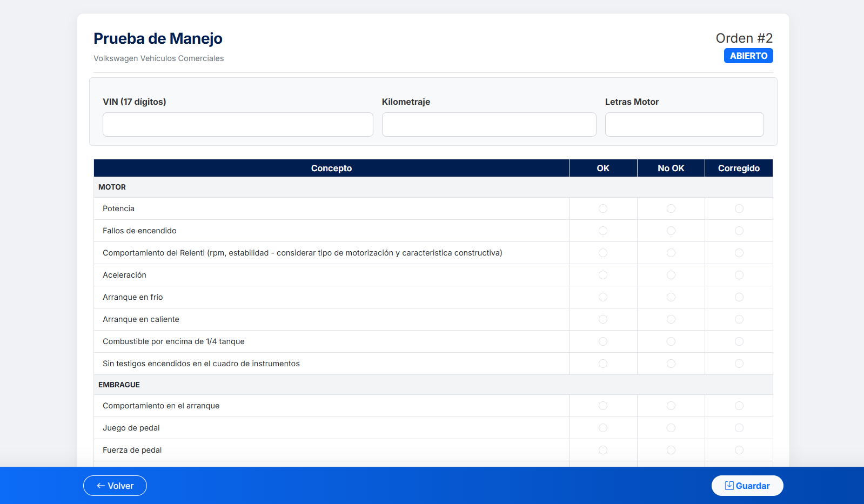The height and width of the screenshot is (504, 864).
Task: Go back with the Volver button
Action: pyautogui.click(x=115, y=486)
